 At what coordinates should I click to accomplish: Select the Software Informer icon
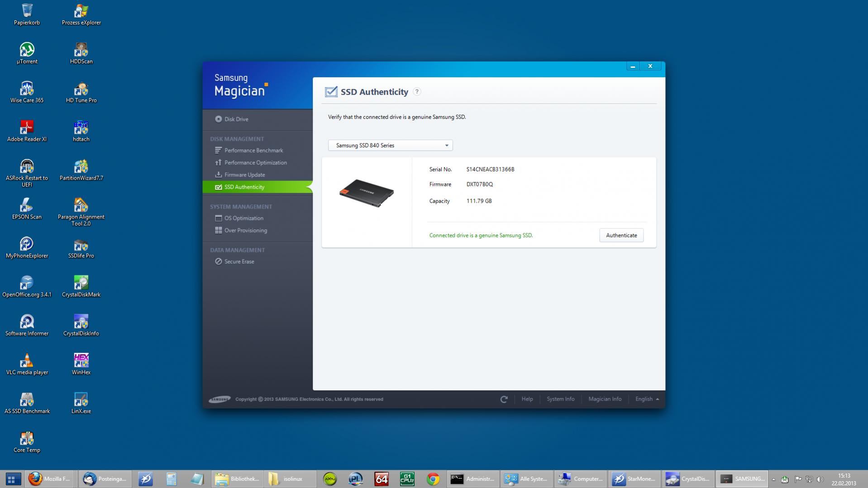(x=27, y=326)
